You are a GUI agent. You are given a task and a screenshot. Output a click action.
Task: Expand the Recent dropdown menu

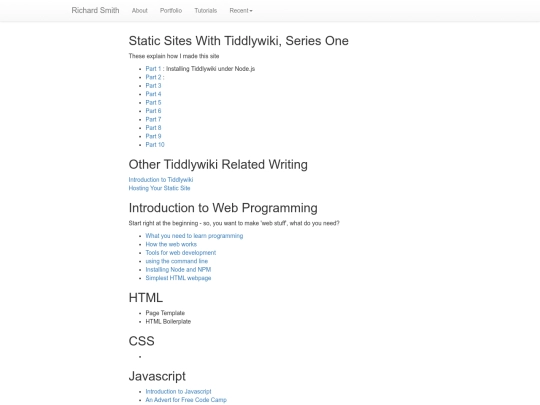(x=241, y=11)
